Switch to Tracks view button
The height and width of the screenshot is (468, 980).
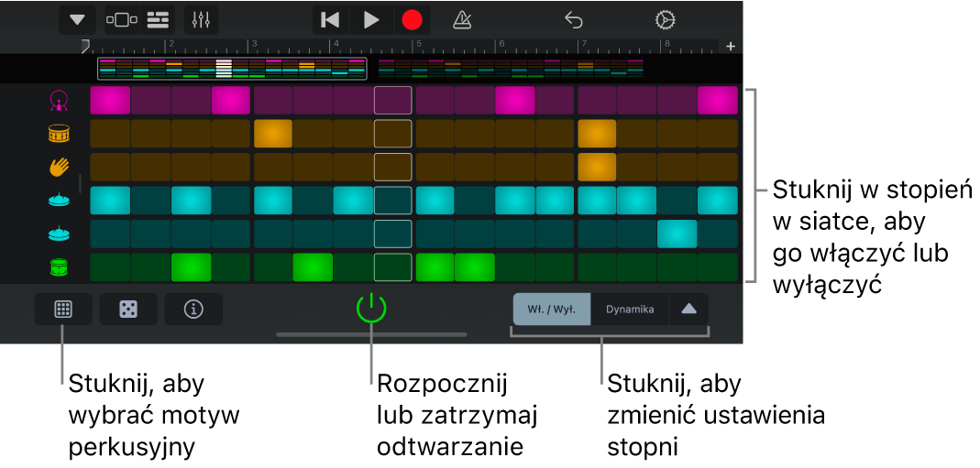coord(158,20)
